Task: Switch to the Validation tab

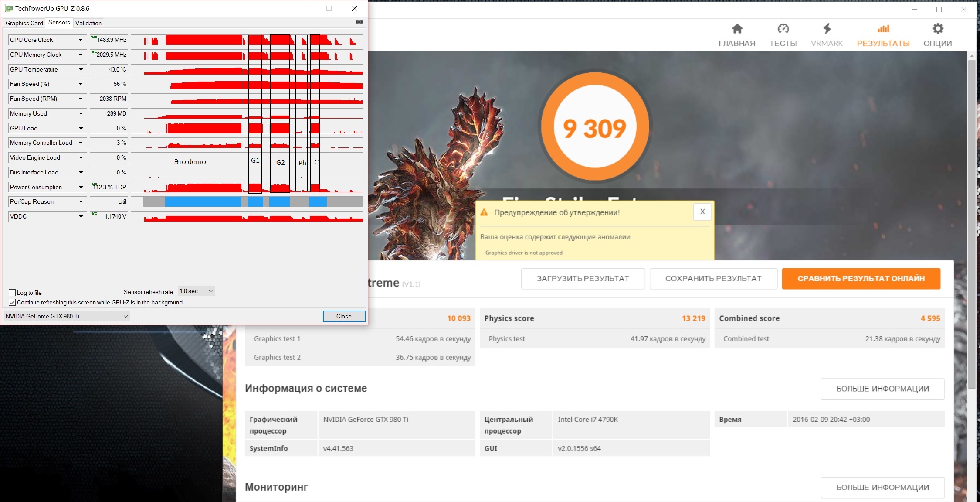Action: point(88,23)
